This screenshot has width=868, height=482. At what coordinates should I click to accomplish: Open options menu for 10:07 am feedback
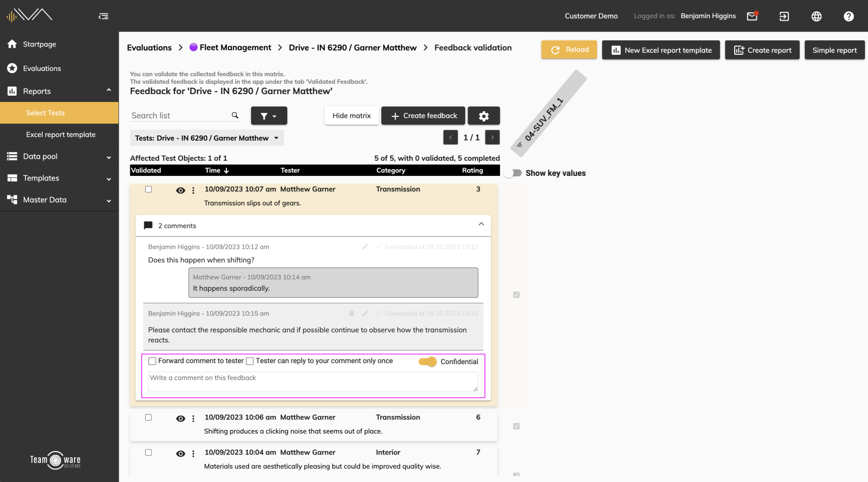193,190
